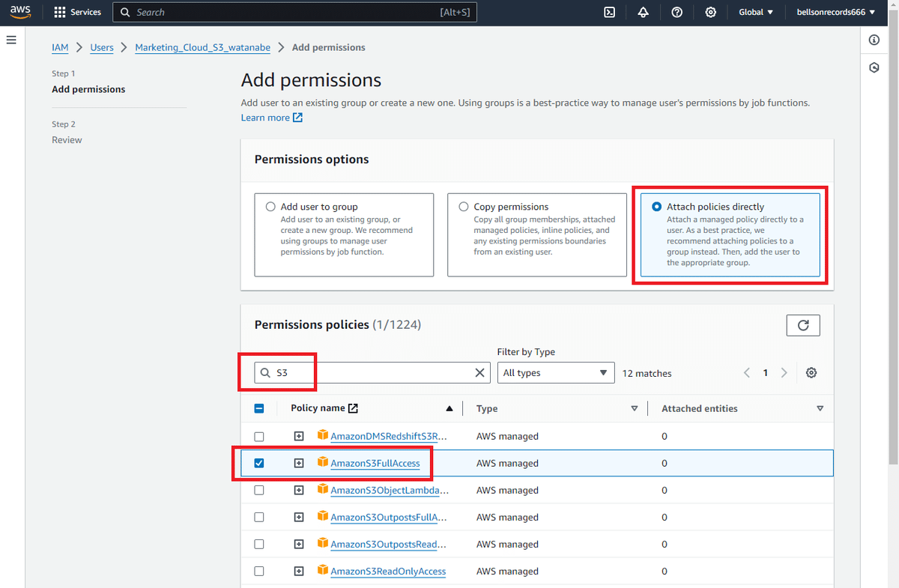The image size is (899, 588).
Task: Open the notifications bell
Action: [x=644, y=12]
